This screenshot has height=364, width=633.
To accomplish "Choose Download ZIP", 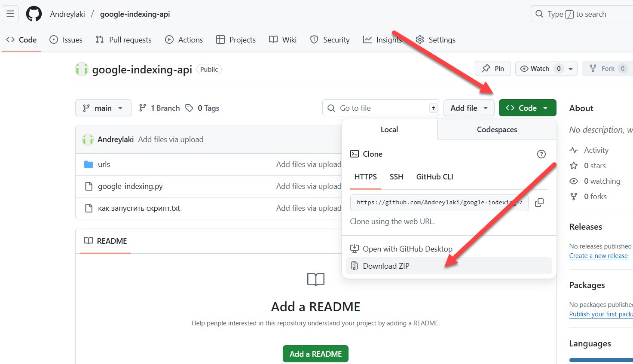I will point(449,266).
